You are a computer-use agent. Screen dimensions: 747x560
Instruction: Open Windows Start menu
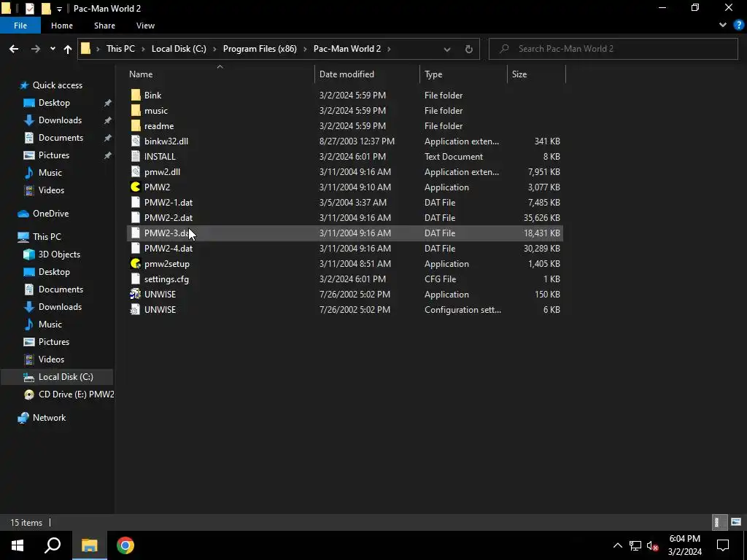coord(18,545)
